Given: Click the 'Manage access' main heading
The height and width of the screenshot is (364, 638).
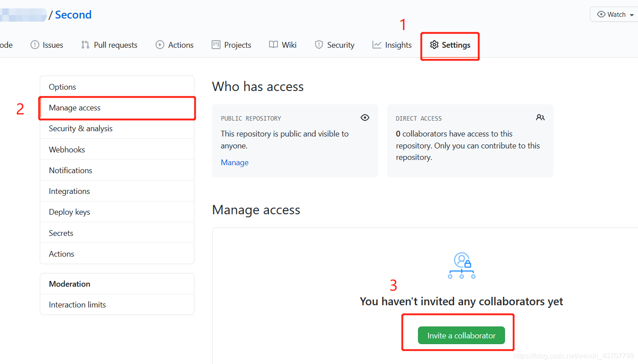Looking at the screenshot, I should (256, 210).
